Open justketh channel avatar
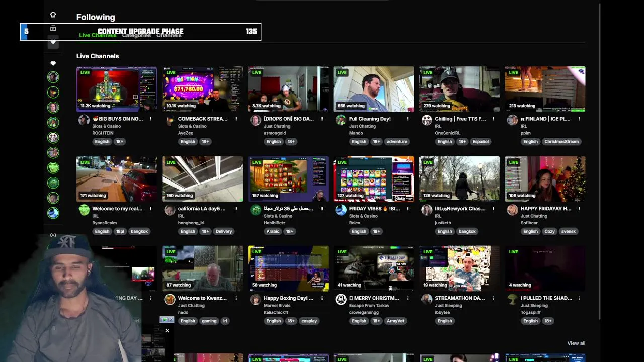Viewport: 644px width, 362px height. pos(427,210)
